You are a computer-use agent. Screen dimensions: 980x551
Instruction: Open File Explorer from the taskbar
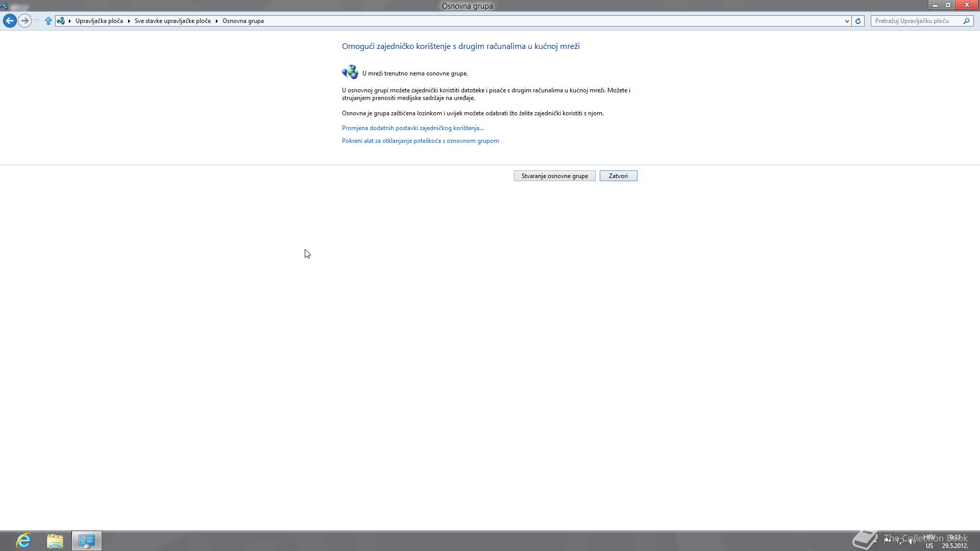coord(55,541)
